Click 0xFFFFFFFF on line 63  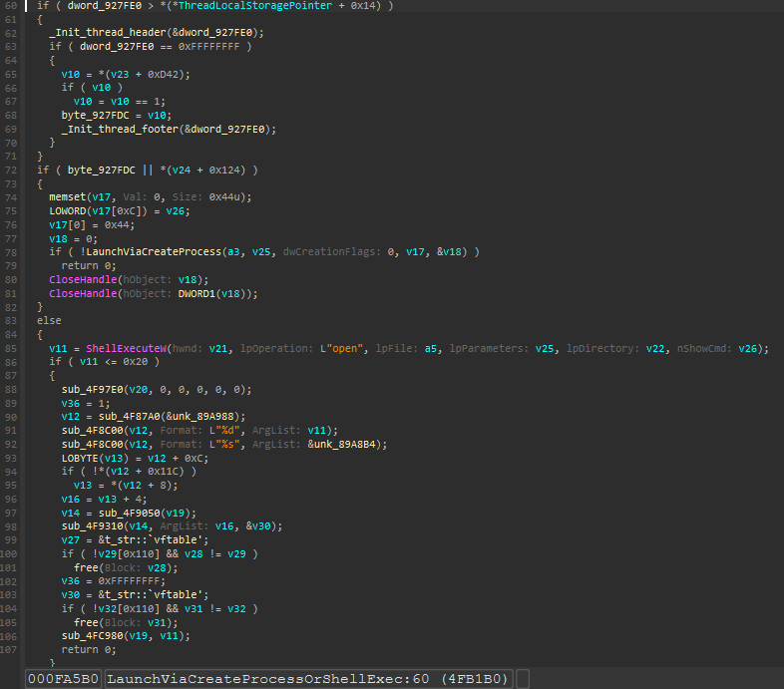pyautogui.click(x=209, y=47)
